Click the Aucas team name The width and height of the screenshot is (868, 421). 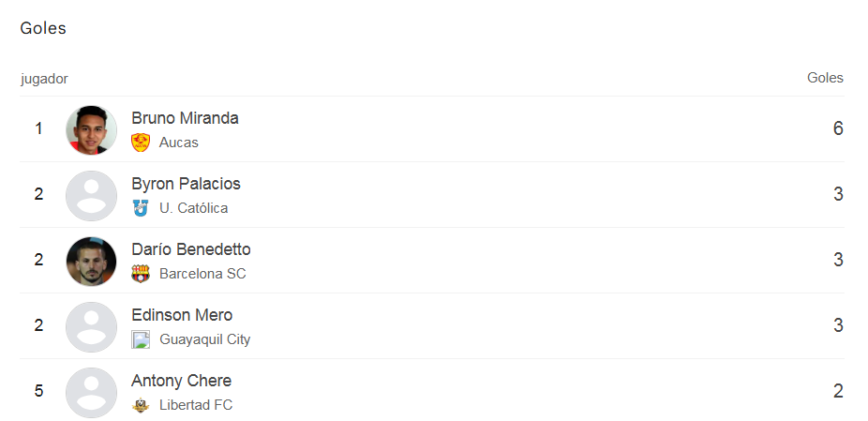click(x=178, y=143)
